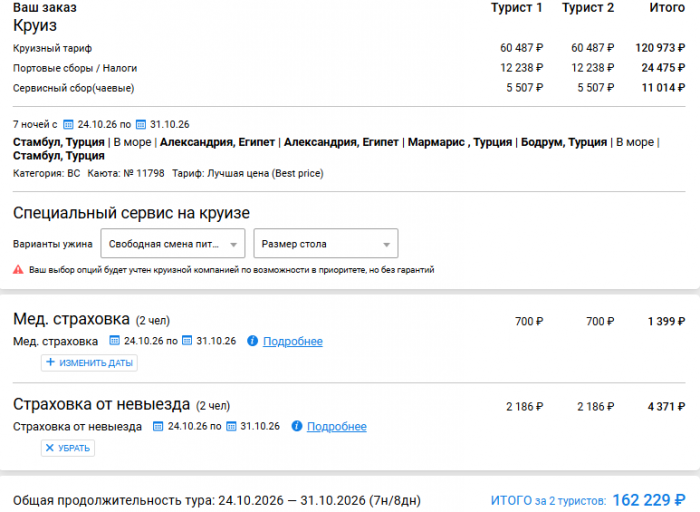Viewport: 700px width, 512px height.
Task: Click the Ваш заказ heading
Action: pyautogui.click(x=45, y=8)
